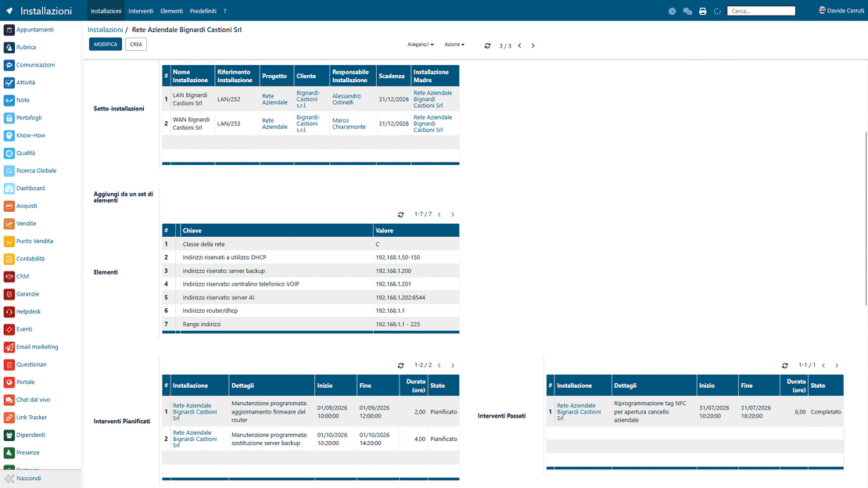Open the Interventi menu
This screenshot has width=868, height=488.
coord(141,11)
